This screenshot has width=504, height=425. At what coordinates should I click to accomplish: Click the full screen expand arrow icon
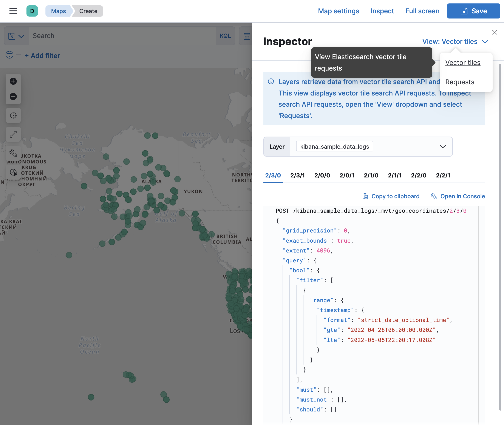13,134
